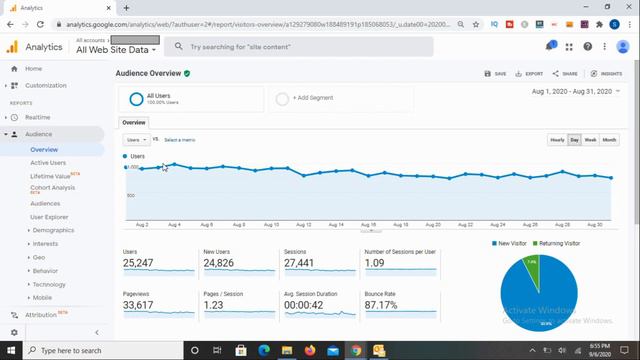
Task: Click the browser address bar
Action: [257, 24]
